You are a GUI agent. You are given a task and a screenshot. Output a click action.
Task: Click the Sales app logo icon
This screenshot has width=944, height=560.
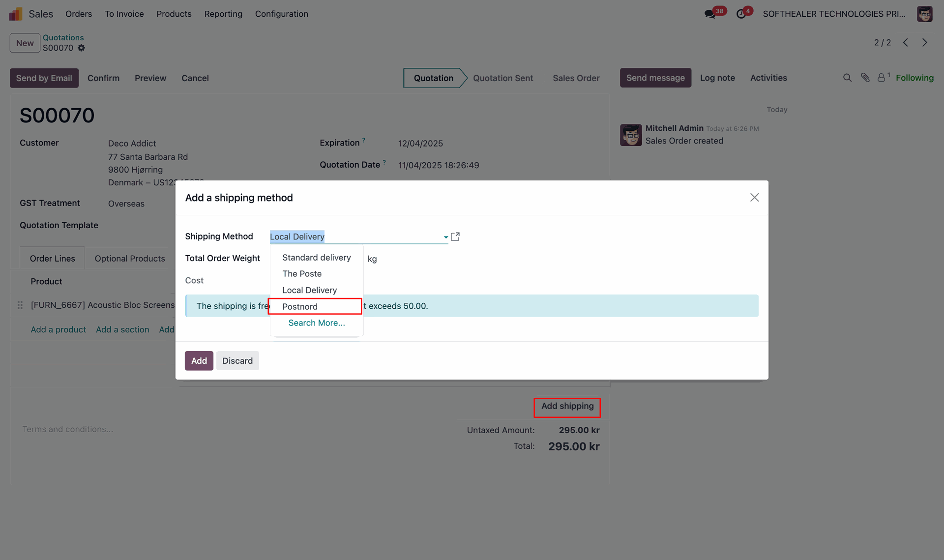pyautogui.click(x=16, y=14)
